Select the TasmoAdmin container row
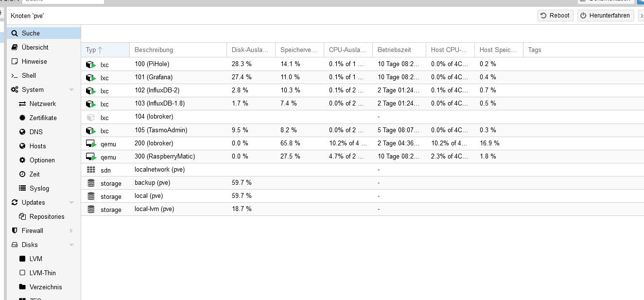This screenshot has width=644, height=300. 160,130
